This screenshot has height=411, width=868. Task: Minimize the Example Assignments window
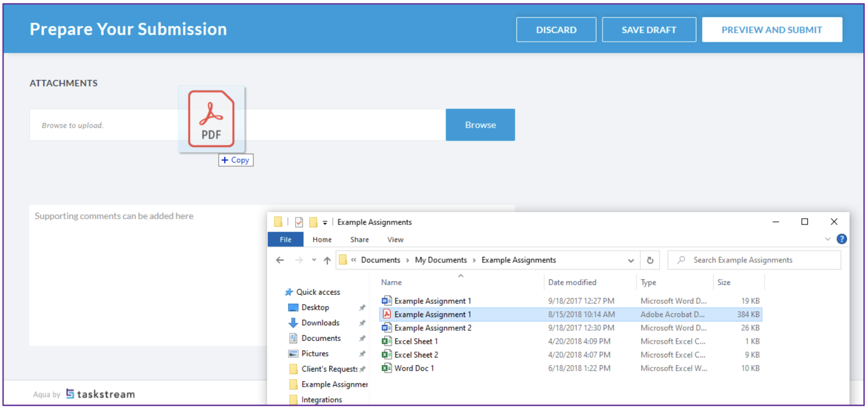click(x=776, y=222)
